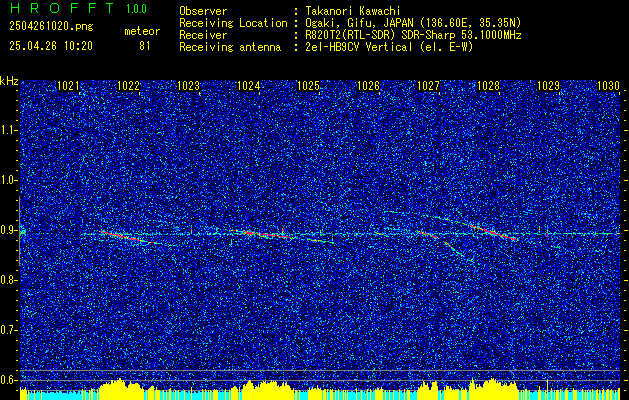Click the 1.1 kHz frequency label
The image size is (629, 400).
pos(9,130)
